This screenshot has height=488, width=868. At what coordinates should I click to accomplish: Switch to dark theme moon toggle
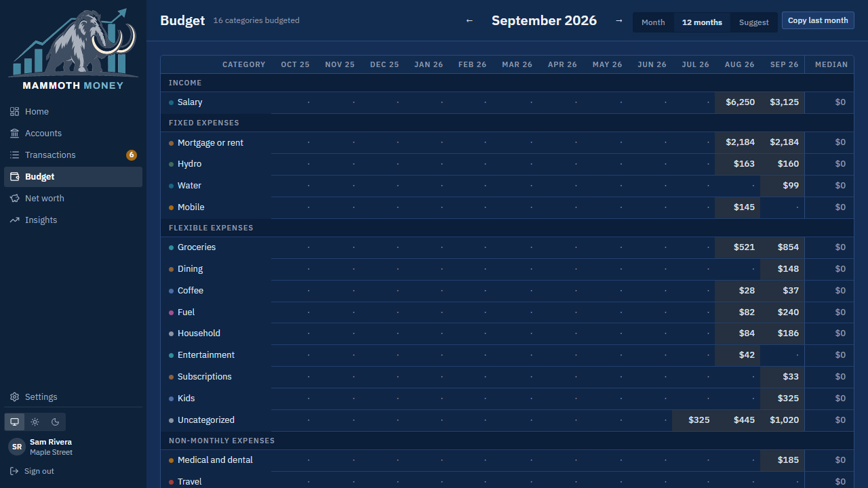click(56, 422)
